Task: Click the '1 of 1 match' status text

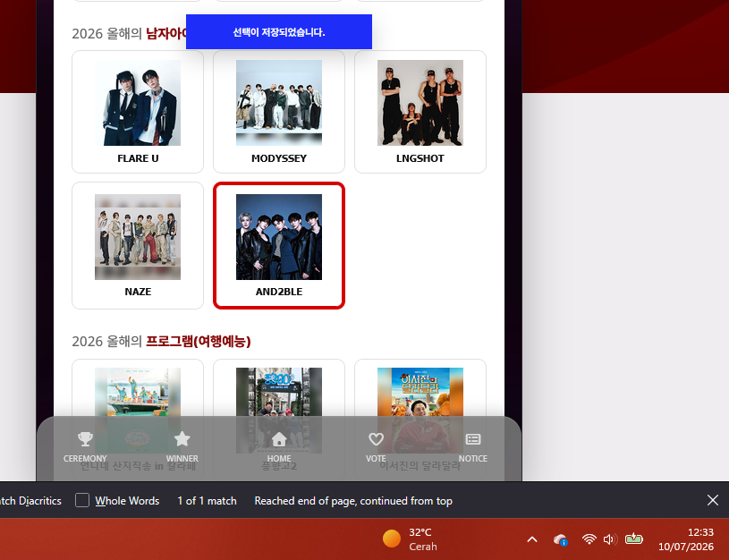Action: pyautogui.click(x=207, y=501)
